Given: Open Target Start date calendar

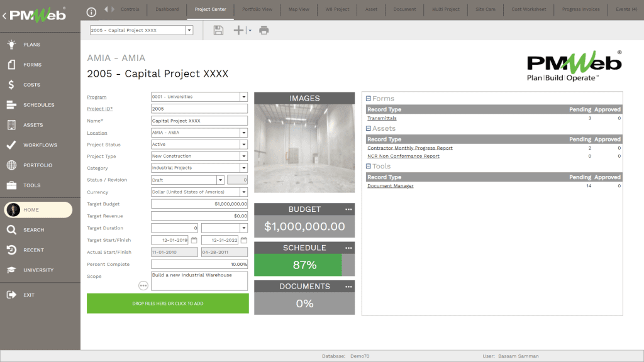Looking at the screenshot, I should 194,240.
